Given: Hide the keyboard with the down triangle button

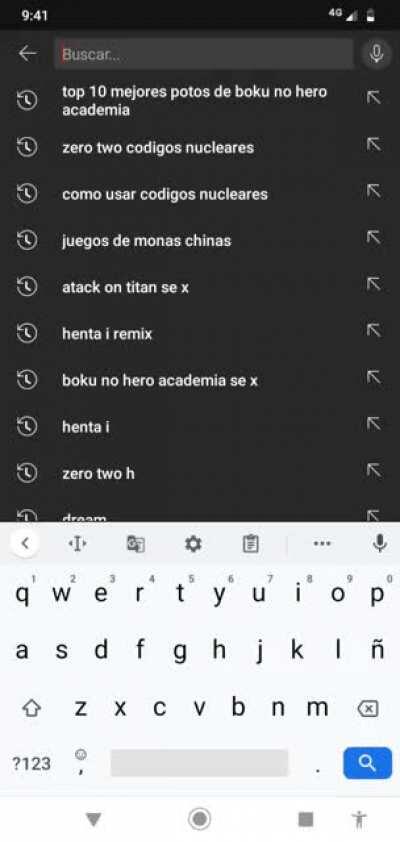Looking at the screenshot, I should click(94, 819).
